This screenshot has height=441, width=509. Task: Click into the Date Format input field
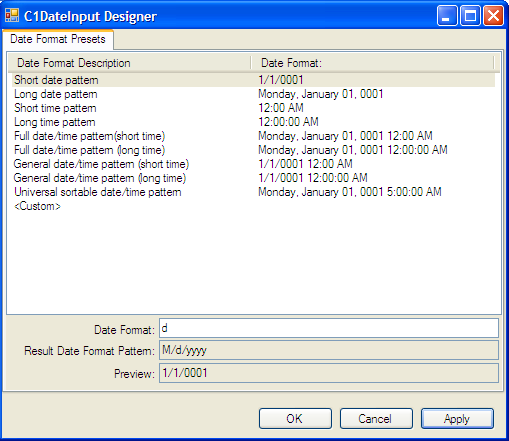click(x=329, y=328)
